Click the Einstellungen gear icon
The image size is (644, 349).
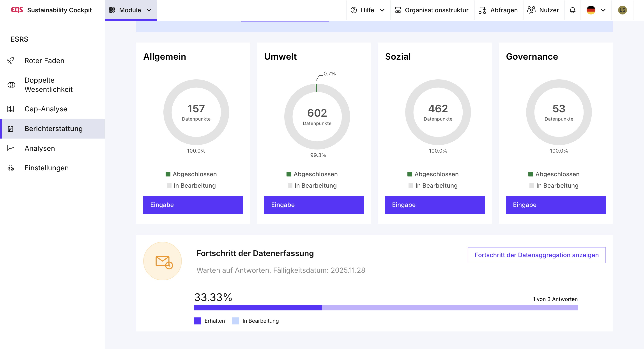(11, 168)
